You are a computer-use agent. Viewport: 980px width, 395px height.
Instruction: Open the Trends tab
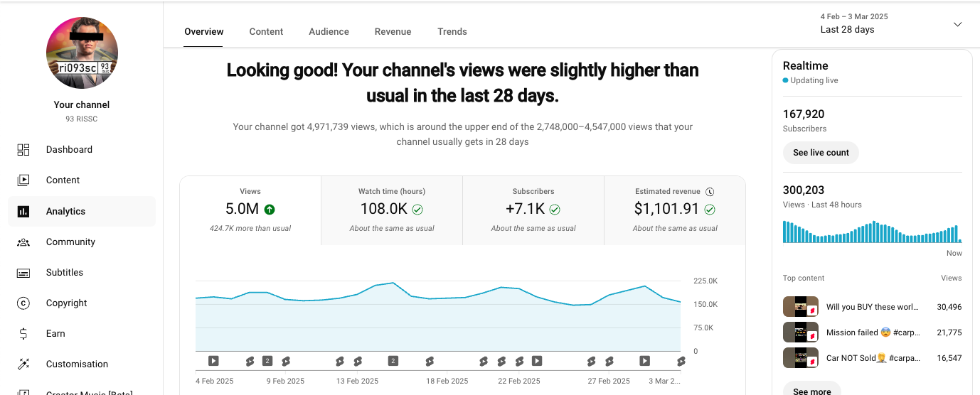click(x=452, y=32)
